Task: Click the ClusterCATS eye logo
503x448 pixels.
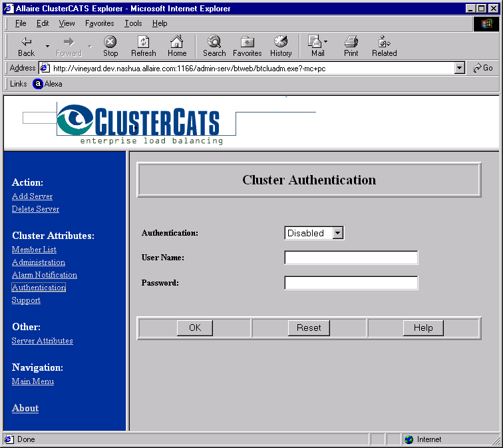Action: (x=75, y=119)
